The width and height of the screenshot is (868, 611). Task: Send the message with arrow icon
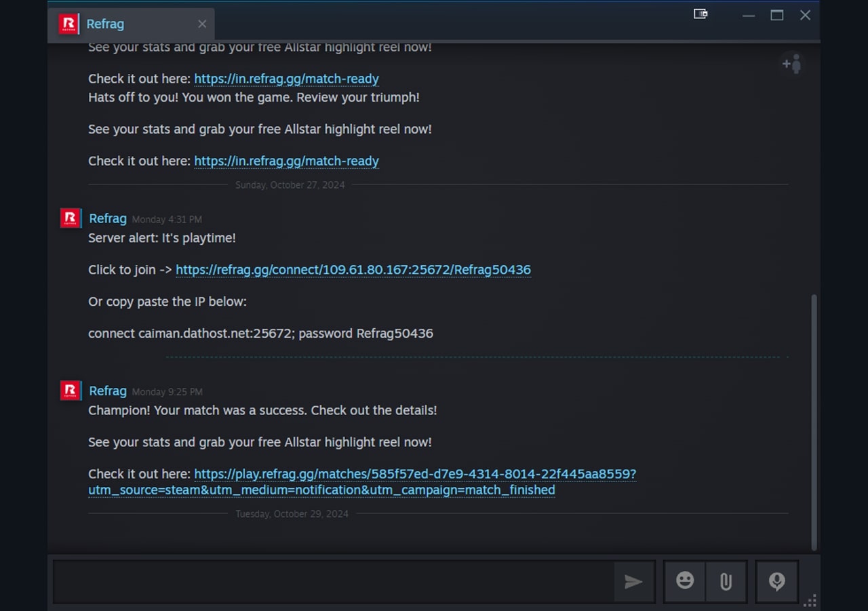point(633,581)
